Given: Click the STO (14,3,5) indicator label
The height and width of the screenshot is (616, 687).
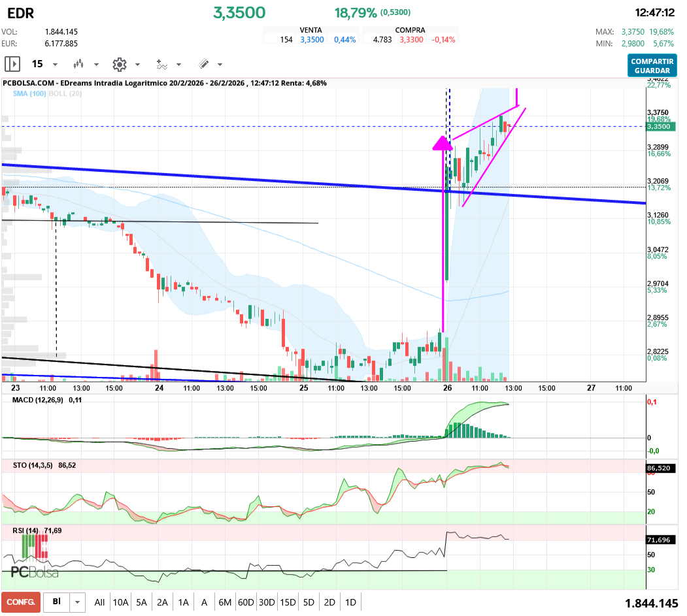Looking at the screenshot, I should point(33,465).
